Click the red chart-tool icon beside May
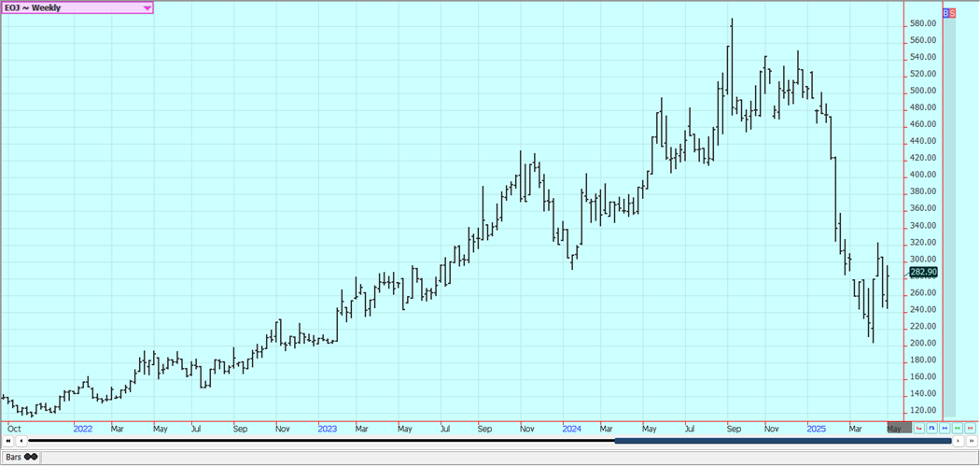980x466 pixels. [918, 428]
